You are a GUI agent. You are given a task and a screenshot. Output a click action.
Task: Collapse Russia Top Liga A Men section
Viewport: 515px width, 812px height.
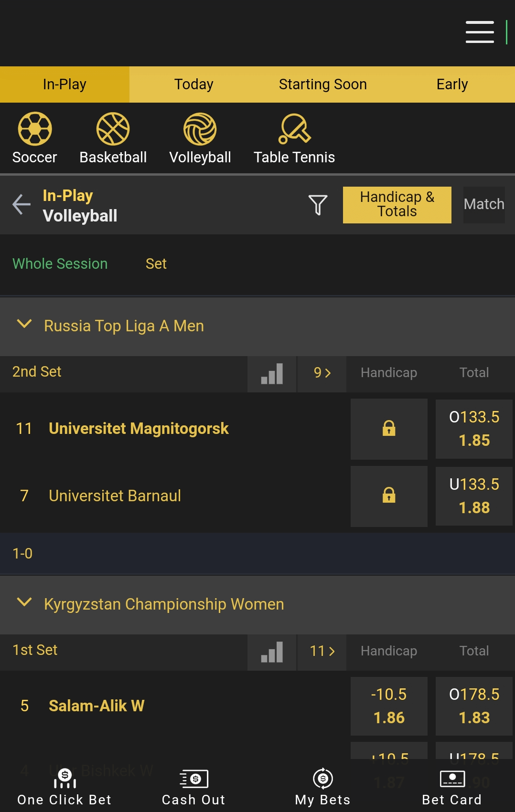tap(24, 324)
